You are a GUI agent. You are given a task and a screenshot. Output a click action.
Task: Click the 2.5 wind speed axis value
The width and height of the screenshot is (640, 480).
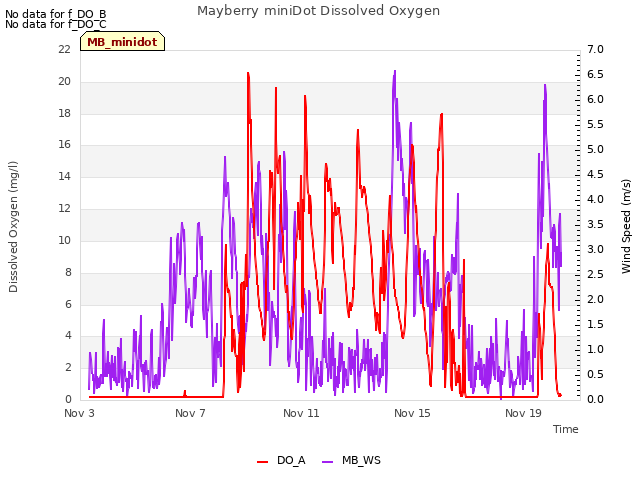click(595, 274)
